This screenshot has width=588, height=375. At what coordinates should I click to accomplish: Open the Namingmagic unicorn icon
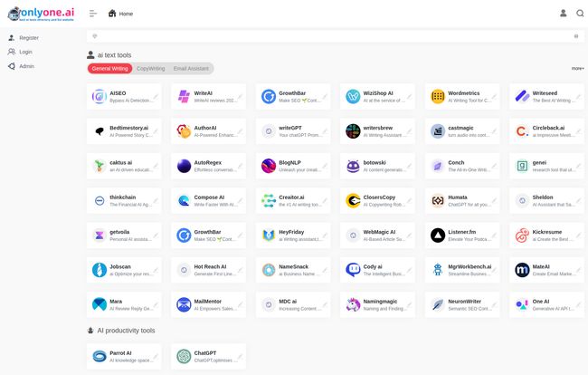(x=353, y=305)
